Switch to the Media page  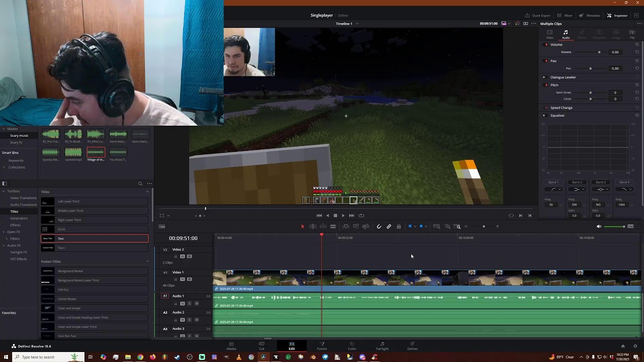tap(231, 346)
